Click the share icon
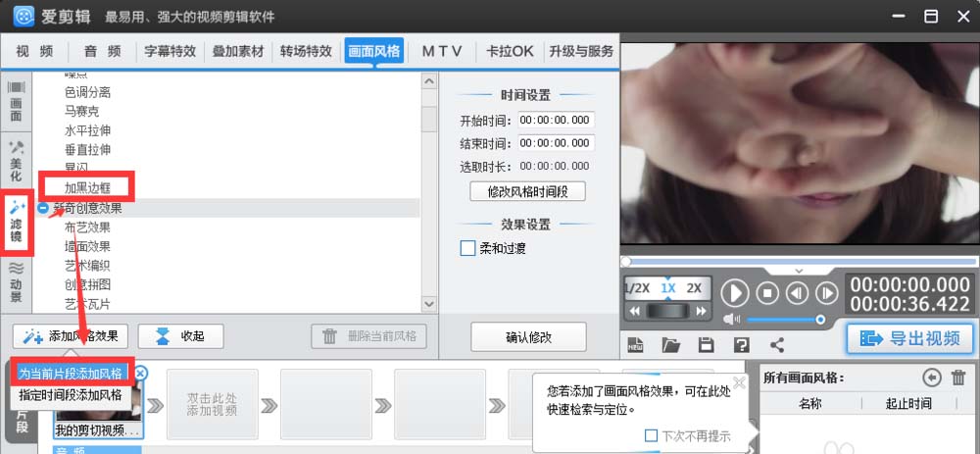The image size is (980, 454). [x=777, y=344]
